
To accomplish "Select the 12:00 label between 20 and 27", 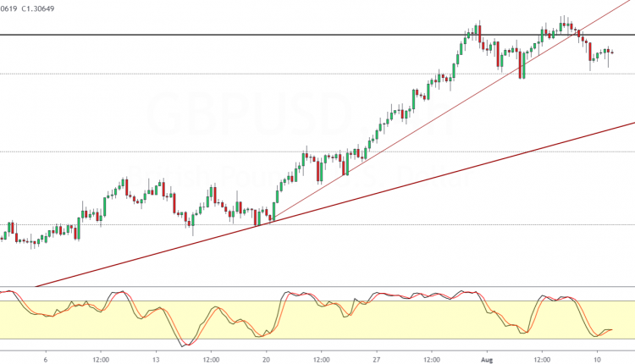I will coord(321,360).
